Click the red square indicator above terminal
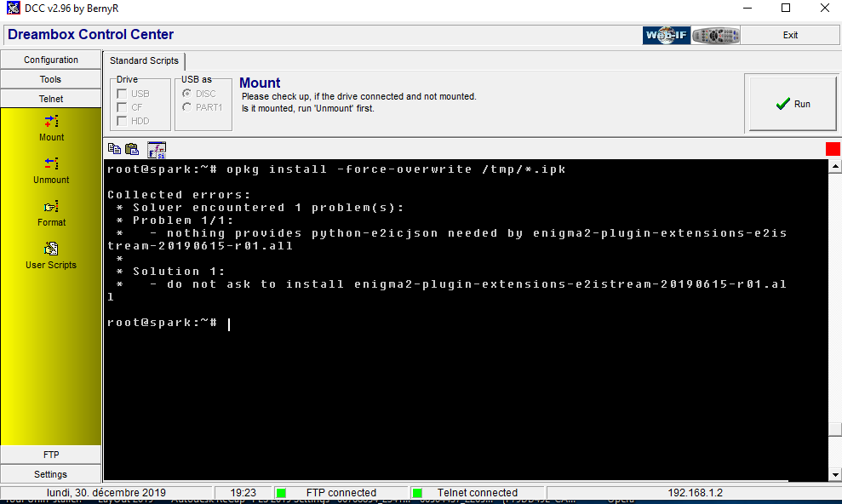Image resolution: width=842 pixels, height=504 pixels. point(833,149)
